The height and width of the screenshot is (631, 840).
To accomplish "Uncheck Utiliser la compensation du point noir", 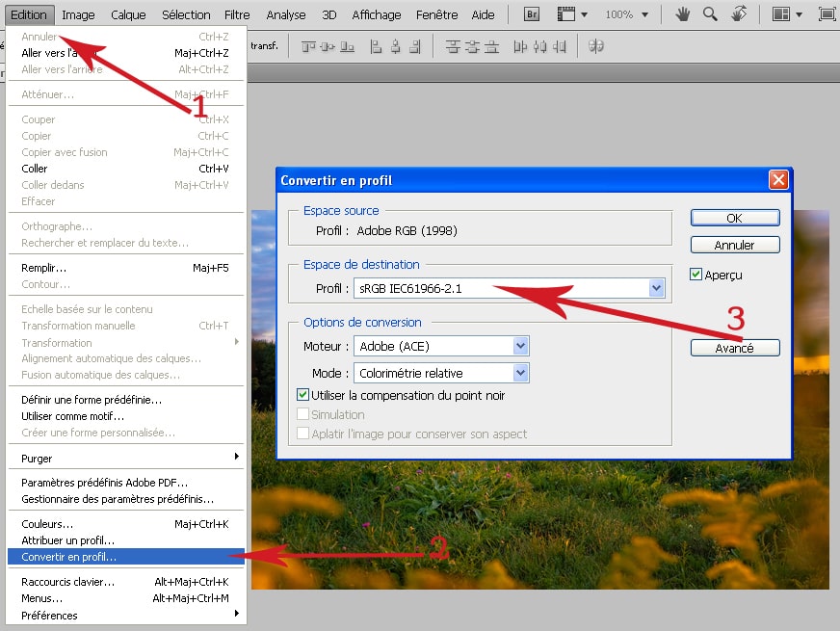I will pyautogui.click(x=303, y=395).
